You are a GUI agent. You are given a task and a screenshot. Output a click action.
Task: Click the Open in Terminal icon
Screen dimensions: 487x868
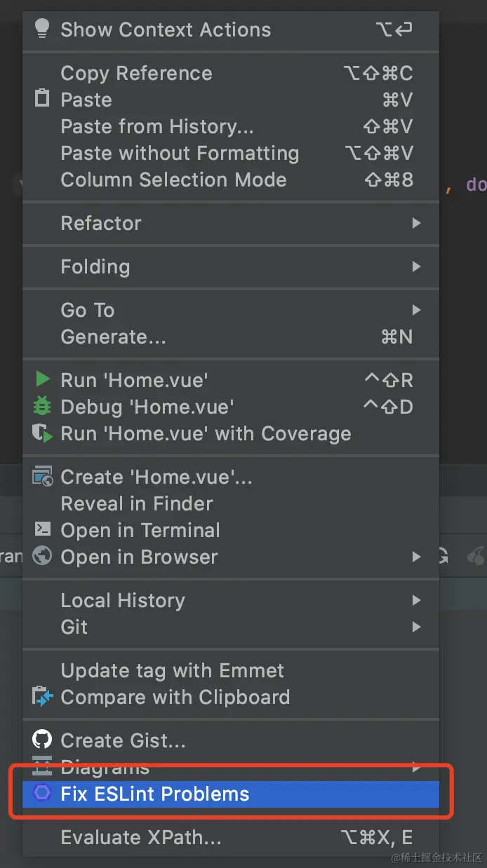[x=43, y=529]
